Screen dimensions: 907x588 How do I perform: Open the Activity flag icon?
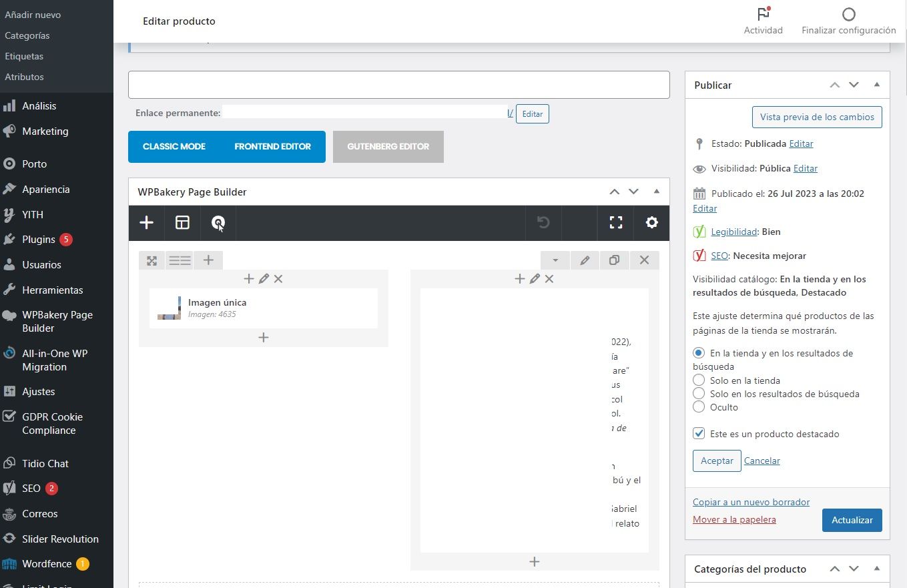coord(764,14)
